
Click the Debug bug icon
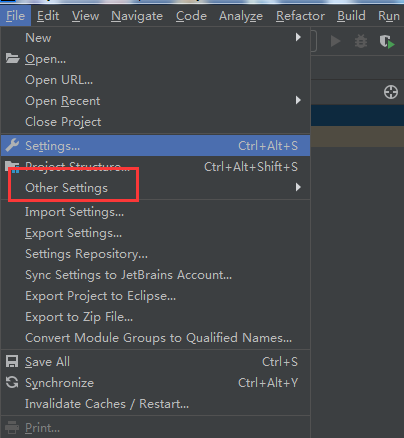(x=361, y=41)
